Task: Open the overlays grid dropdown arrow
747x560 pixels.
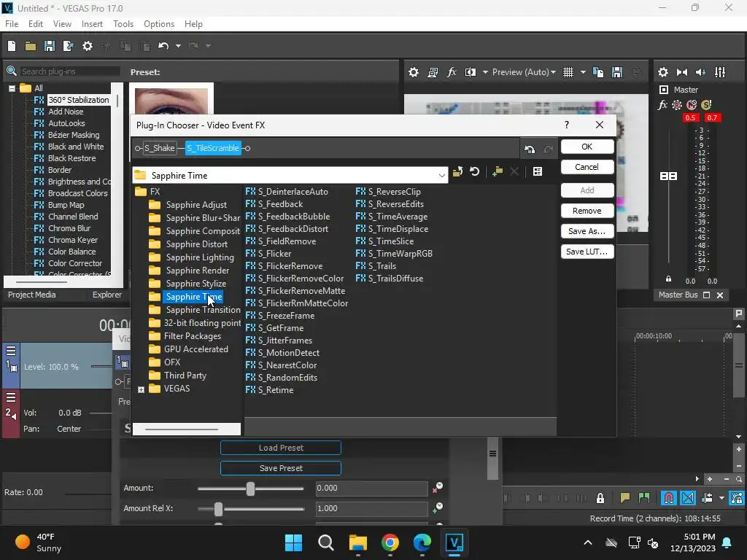Action: pos(583,72)
